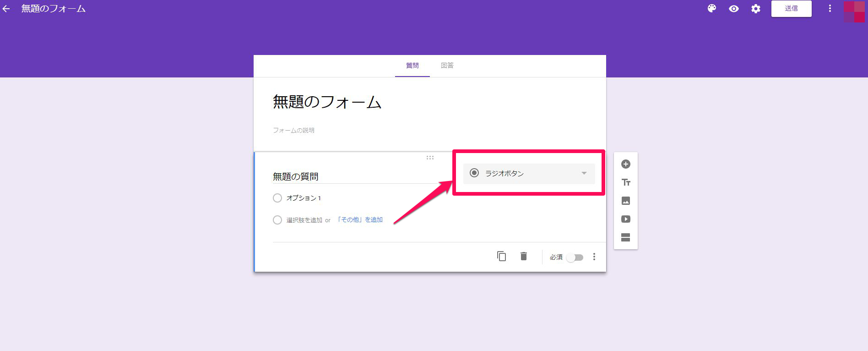The height and width of the screenshot is (351, 868).
Task: Open the header more options menu
Action: pos(830,9)
